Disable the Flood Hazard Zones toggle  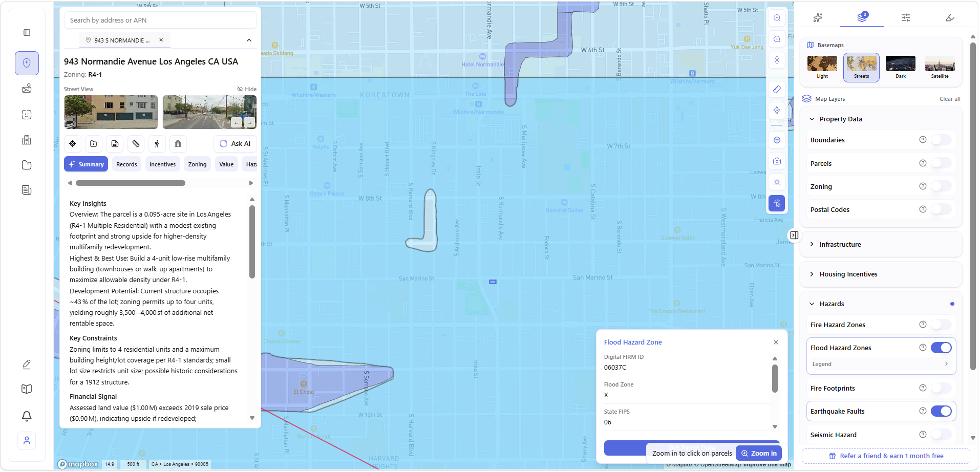click(x=941, y=348)
